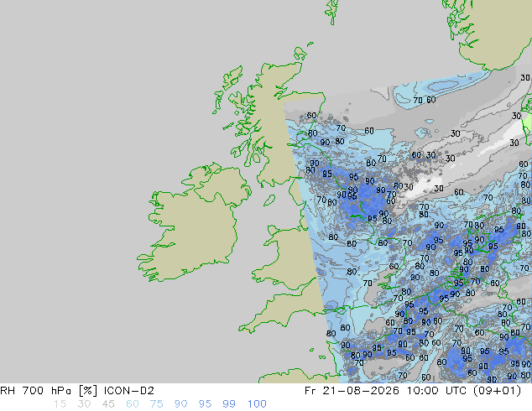Click the Isle of Man outline on map

coord(269,200)
